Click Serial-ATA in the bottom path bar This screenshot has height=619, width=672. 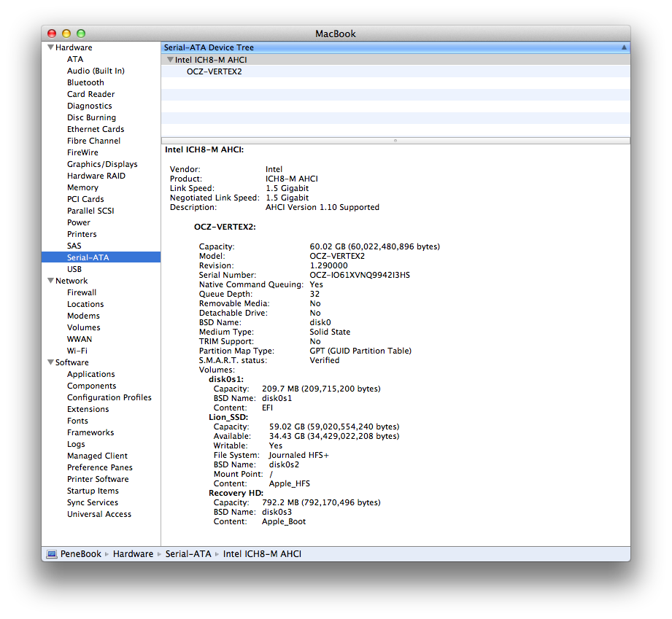(x=188, y=554)
